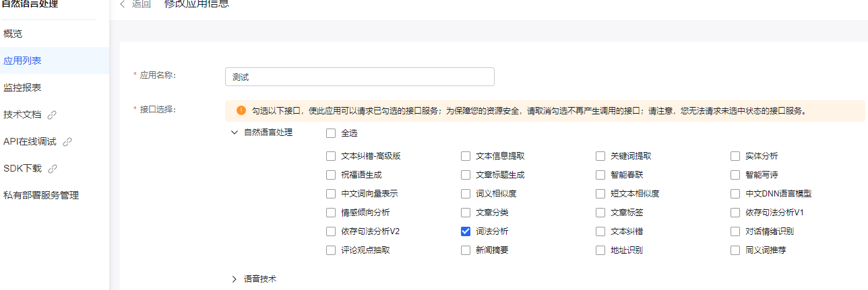
Task: Click the link icon beside SDK下载
Action: 52,169
